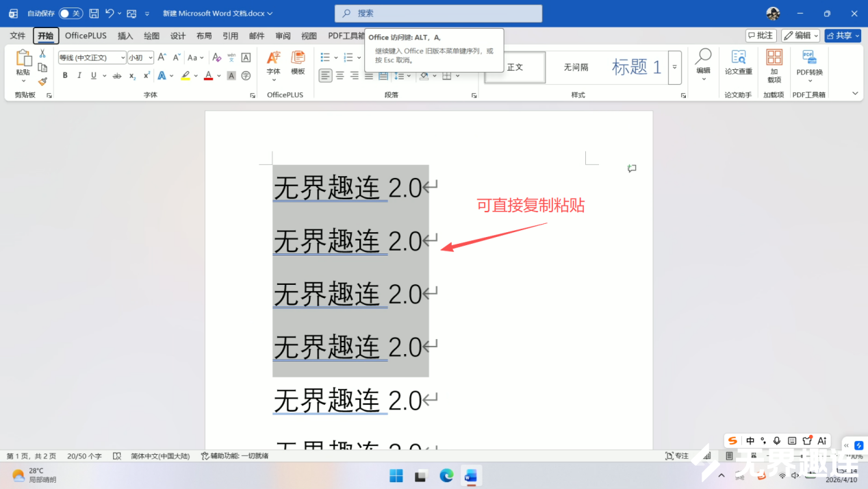Click the 搜索 search box in title bar
This screenshot has width=868, height=489.
click(x=438, y=13)
